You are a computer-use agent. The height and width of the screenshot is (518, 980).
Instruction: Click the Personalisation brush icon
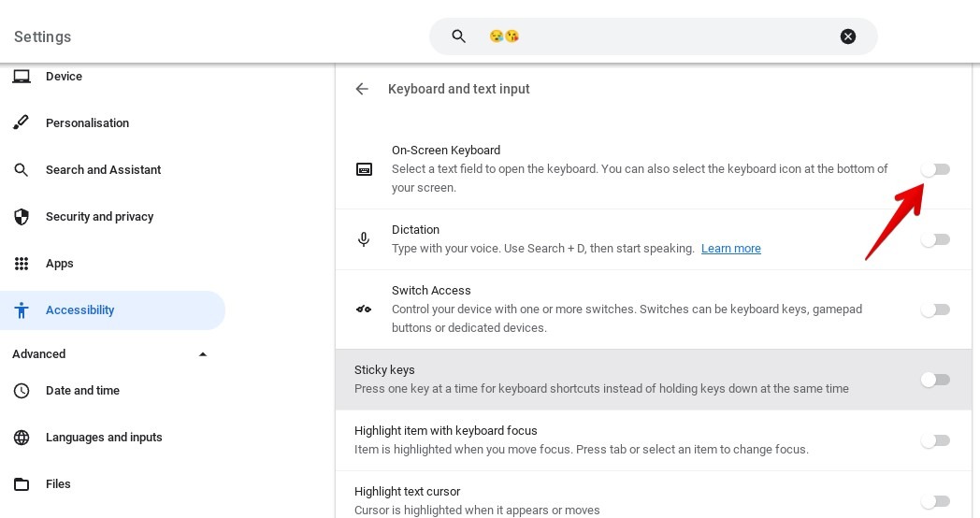click(22, 122)
